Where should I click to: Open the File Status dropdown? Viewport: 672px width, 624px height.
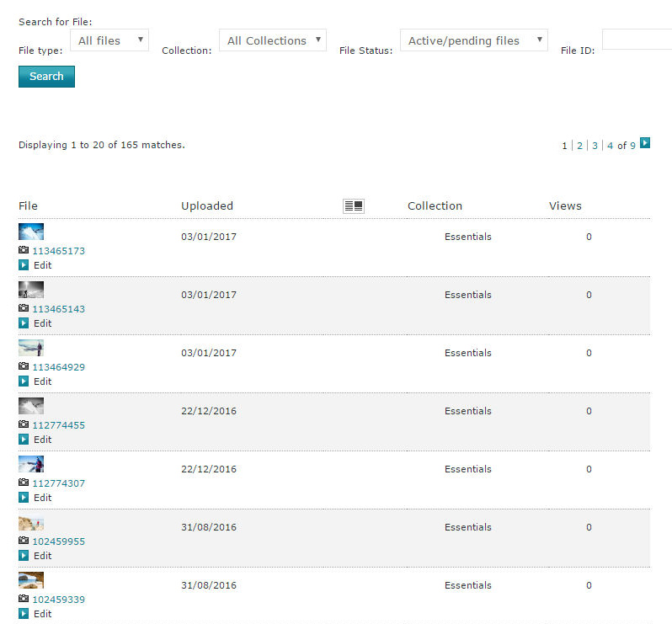tap(474, 40)
